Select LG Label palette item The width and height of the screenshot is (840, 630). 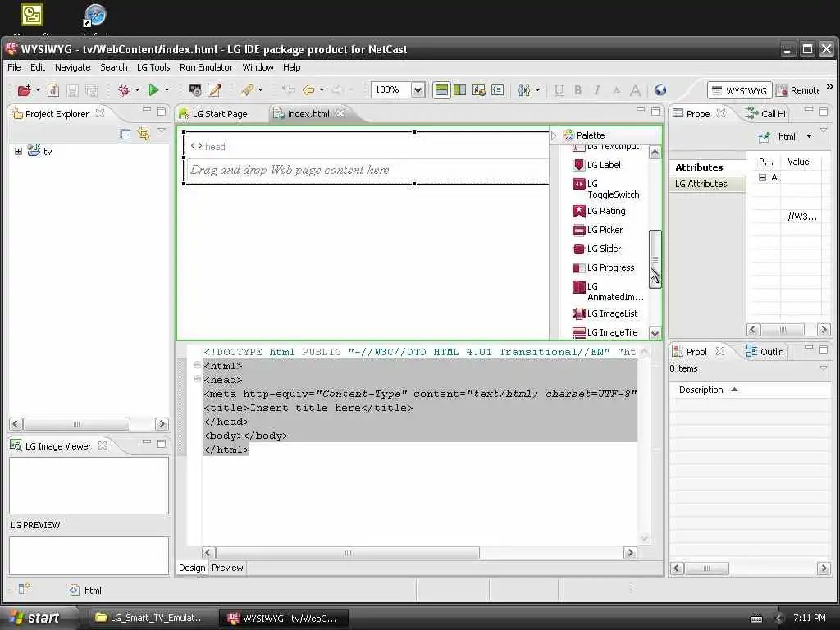coord(597,165)
